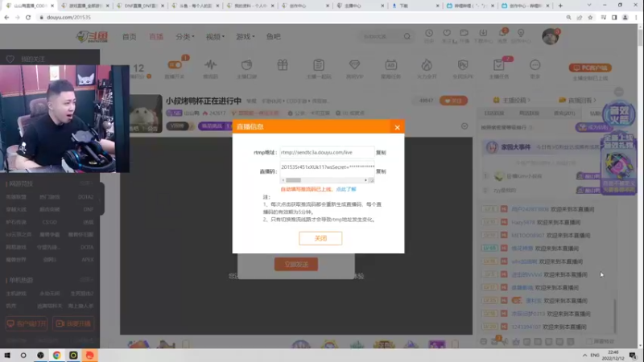
Task: Open the creator center lightbulb icon
Action: [x=521, y=33]
